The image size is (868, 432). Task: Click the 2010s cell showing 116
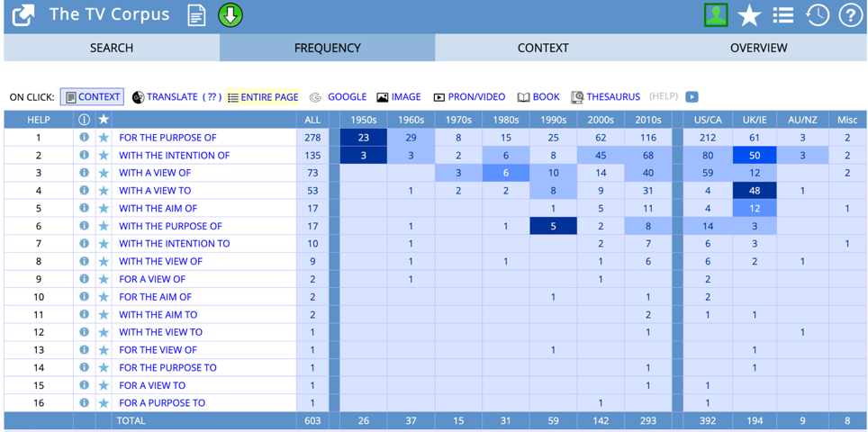[x=647, y=138]
